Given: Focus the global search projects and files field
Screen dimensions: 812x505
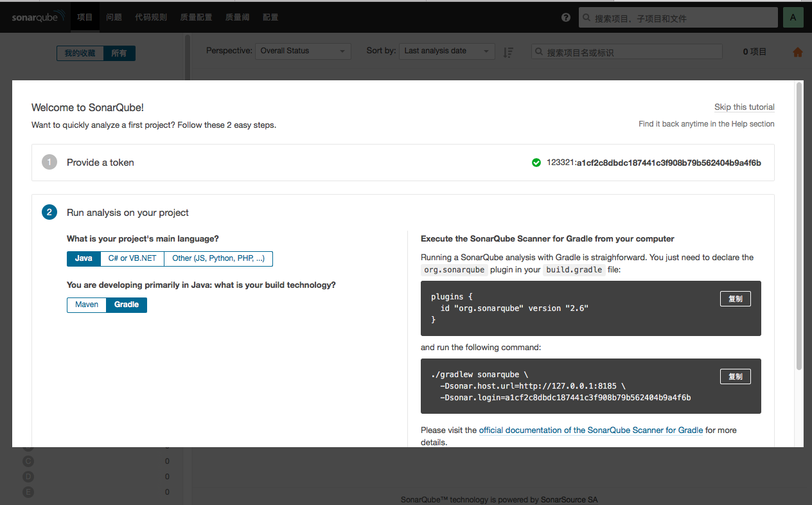Looking at the screenshot, I should pyautogui.click(x=678, y=18).
